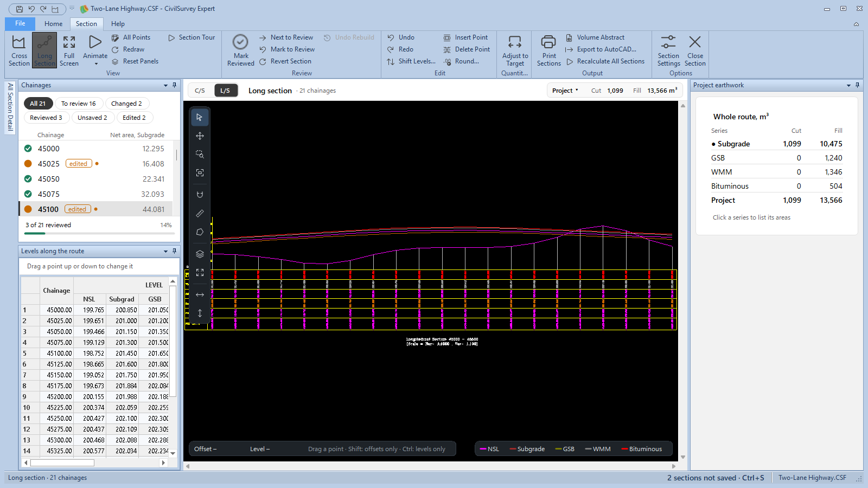Select the polygon area tool
868x488 pixels.
point(200,232)
